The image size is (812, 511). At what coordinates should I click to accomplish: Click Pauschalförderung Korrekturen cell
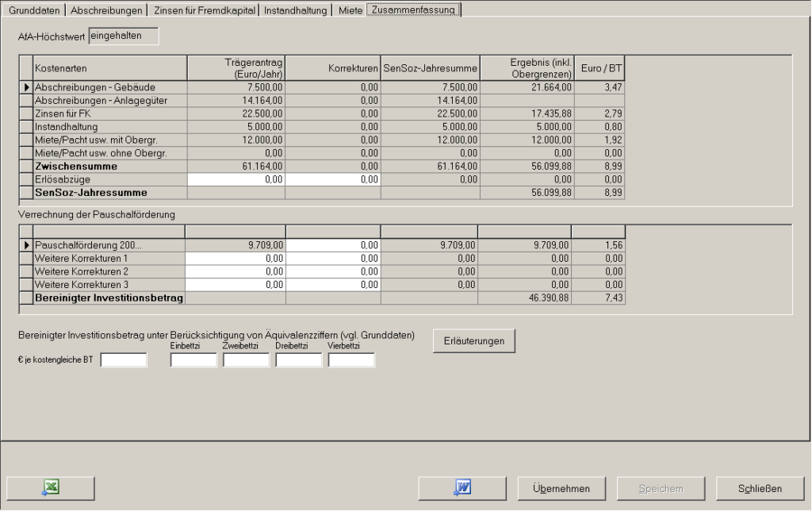333,246
